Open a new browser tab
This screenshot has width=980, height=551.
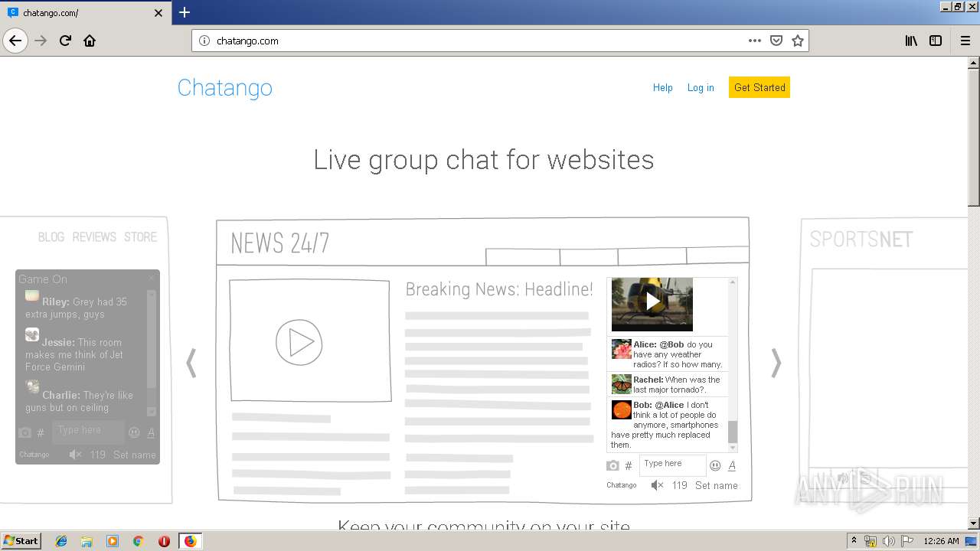(185, 12)
